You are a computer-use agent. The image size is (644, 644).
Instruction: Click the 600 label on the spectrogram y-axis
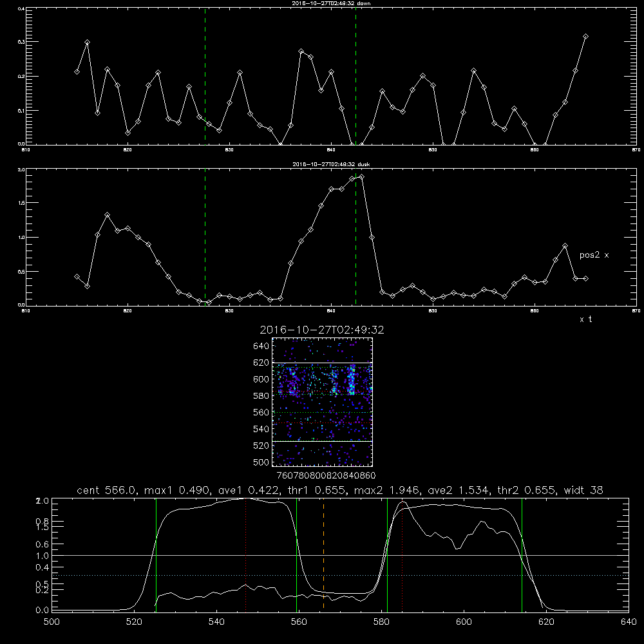(261, 379)
